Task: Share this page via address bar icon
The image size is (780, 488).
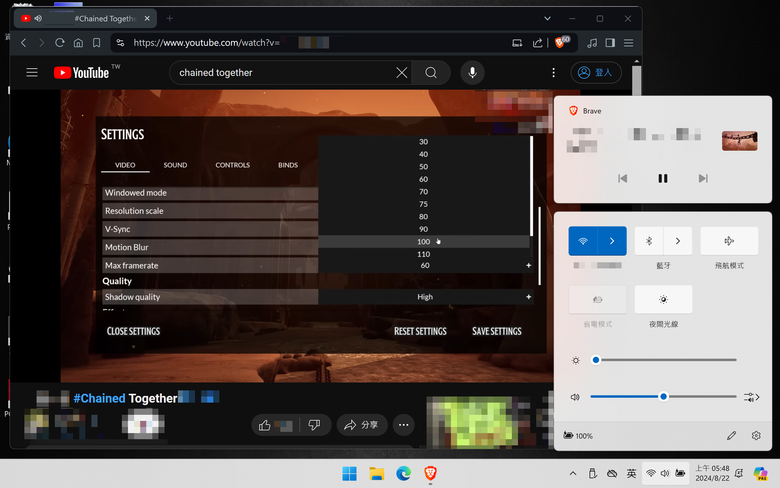Action: click(x=537, y=43)
